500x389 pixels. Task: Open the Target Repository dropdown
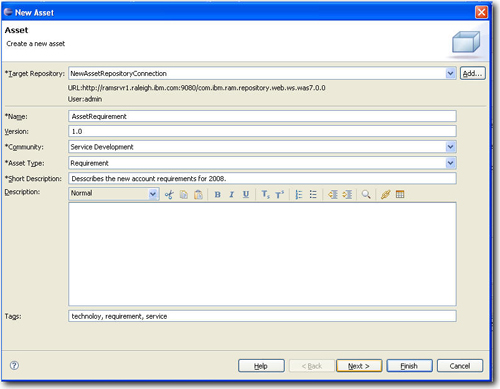click(x=450, y=73)
